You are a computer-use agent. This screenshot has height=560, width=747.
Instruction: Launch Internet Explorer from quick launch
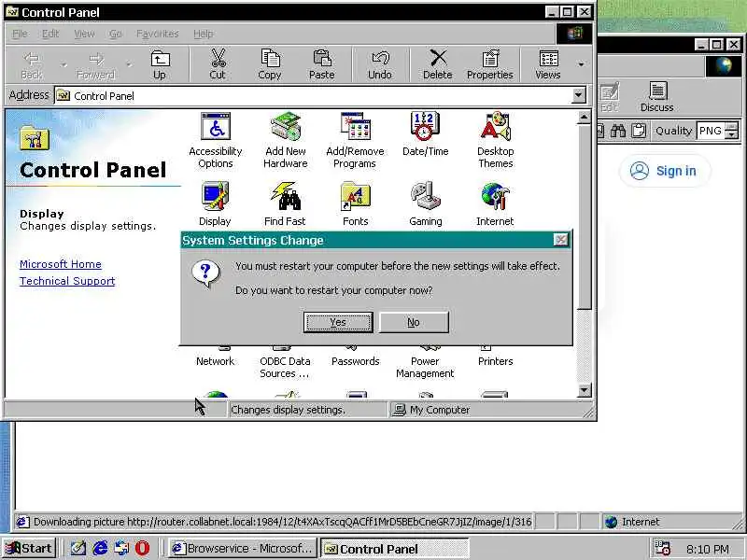100,548
